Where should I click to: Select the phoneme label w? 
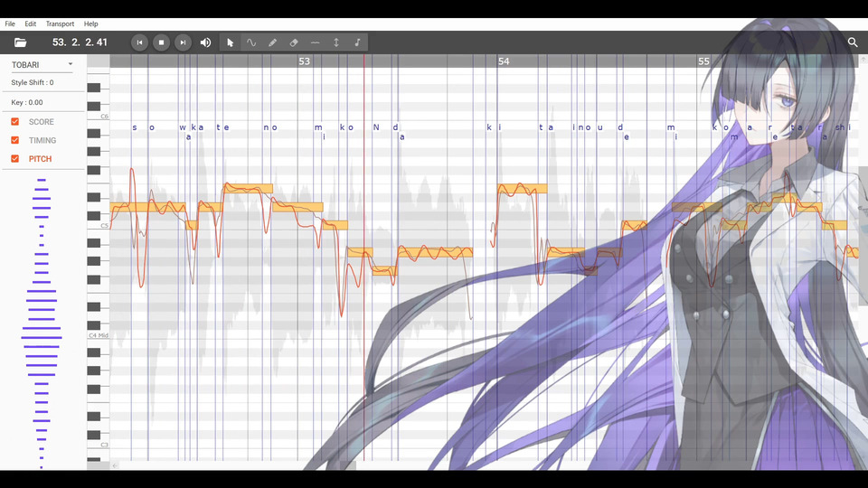[x=182, y=127]
